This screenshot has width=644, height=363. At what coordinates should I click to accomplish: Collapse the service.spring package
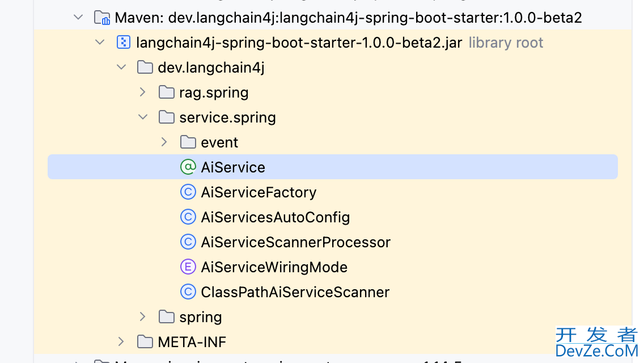click(x=142, y=117)
